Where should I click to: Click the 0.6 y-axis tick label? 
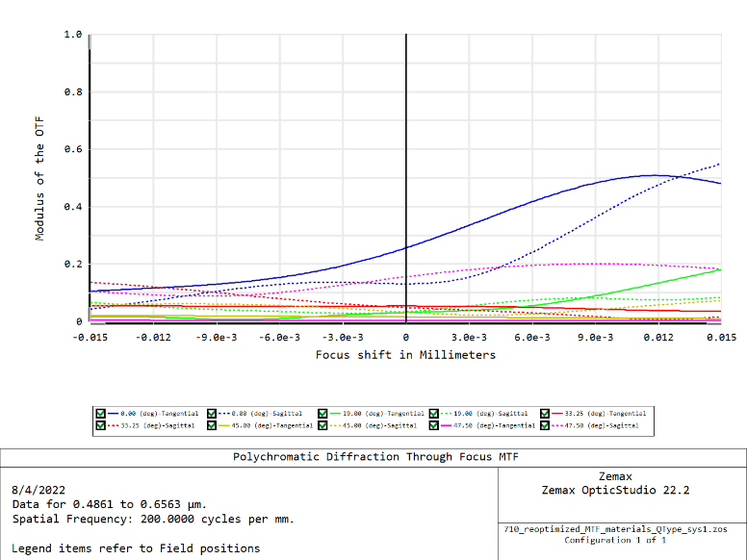point(73,149)
